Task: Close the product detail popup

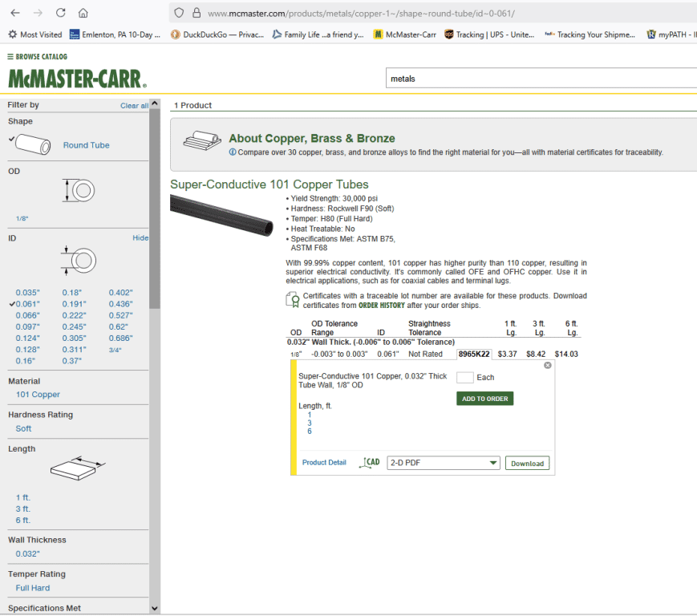Action: click(548, 366)
